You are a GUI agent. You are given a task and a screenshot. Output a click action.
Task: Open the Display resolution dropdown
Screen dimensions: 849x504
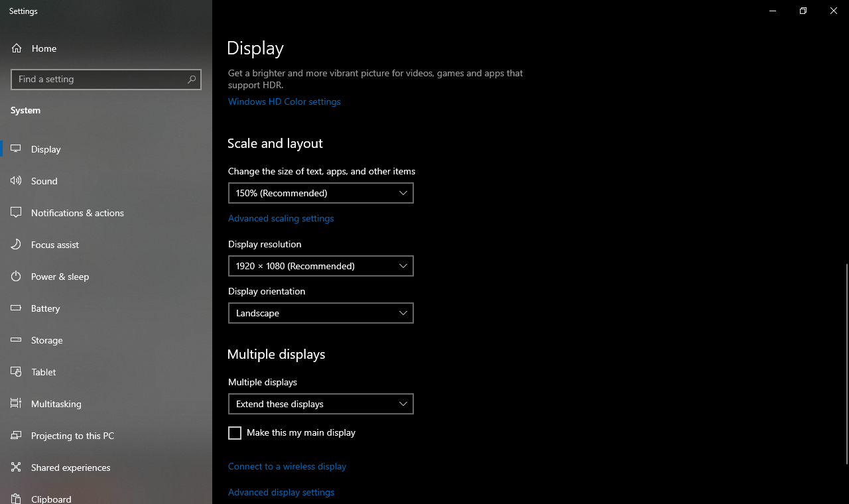coord(321,266)
